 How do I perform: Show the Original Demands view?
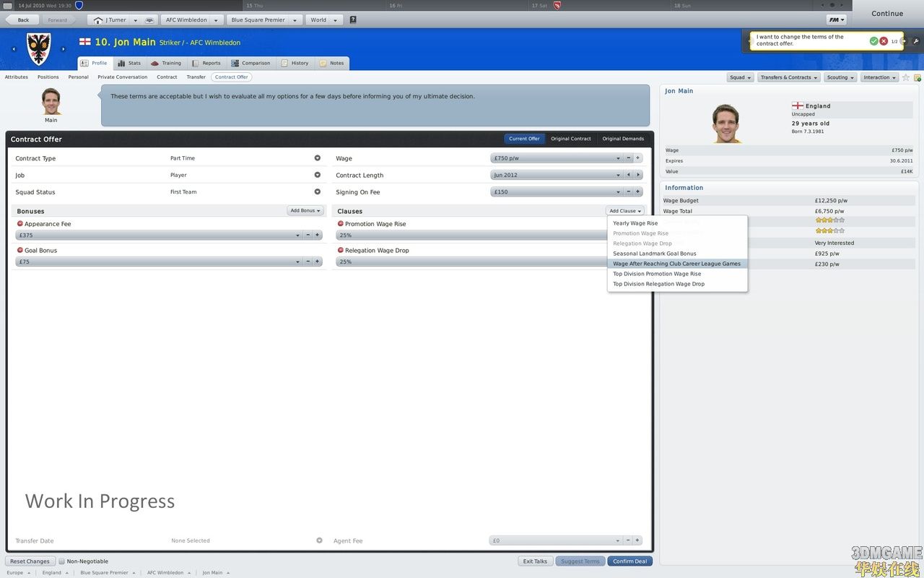coord(623,139)
